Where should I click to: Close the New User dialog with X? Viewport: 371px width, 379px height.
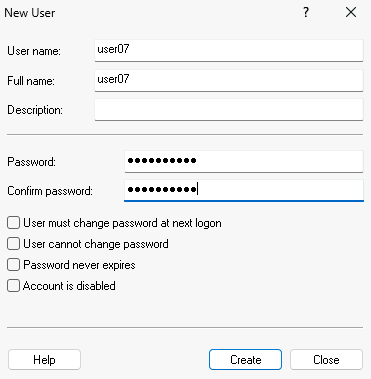pyautogui.click(x=351, y=13)
